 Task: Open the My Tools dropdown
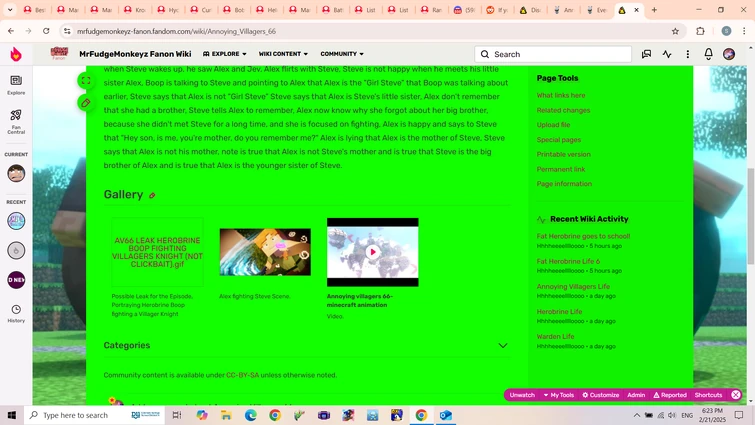pyautogui.click(x=559, y=395)
